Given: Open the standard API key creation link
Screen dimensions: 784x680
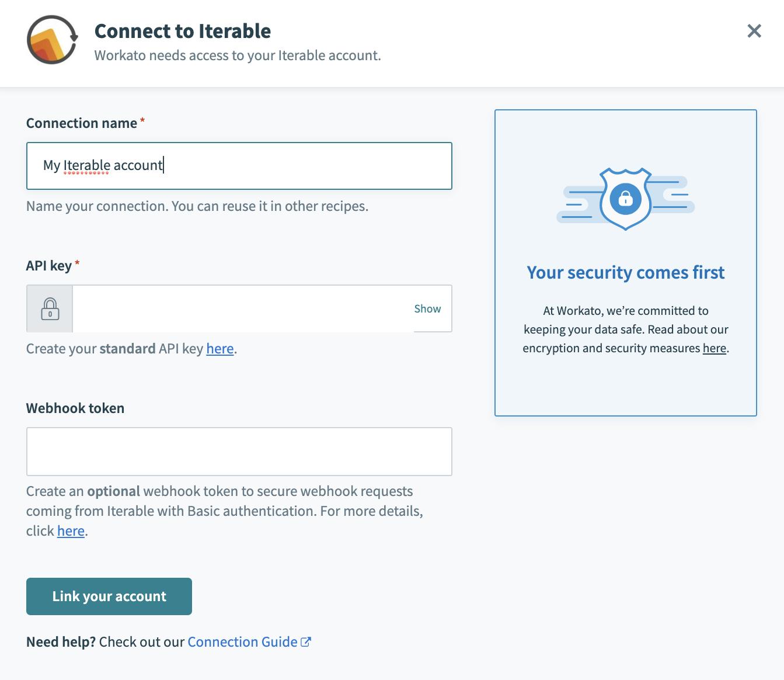Looking at the screenshot, I should click(x=219, y=348).
